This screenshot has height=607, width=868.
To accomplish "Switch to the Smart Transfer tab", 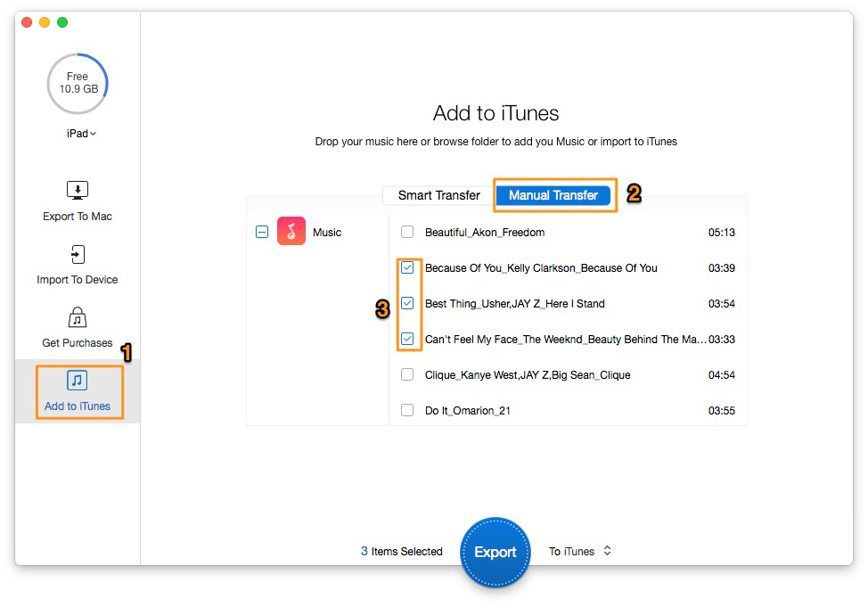I will point(439,195).
